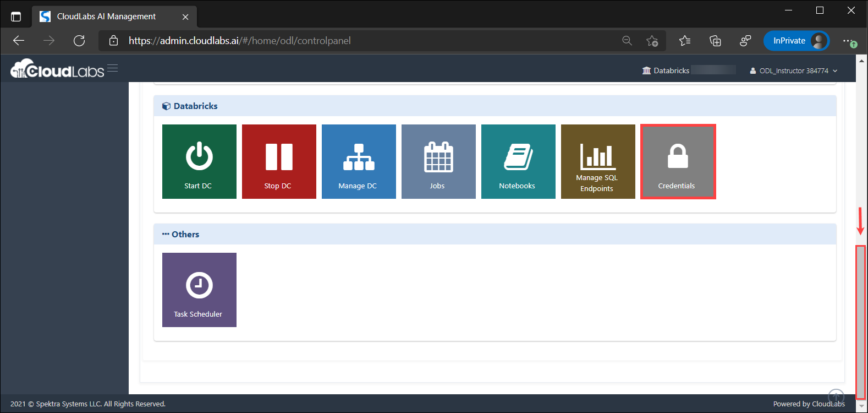
Task: Open the Start DC tile
Action: (199, 161)
